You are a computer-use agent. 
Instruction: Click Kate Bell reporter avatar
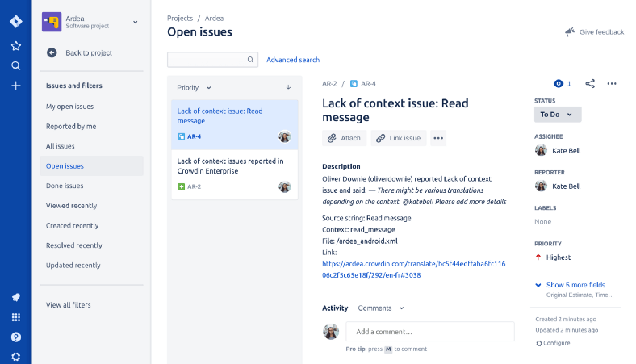(x=541, y=186)
